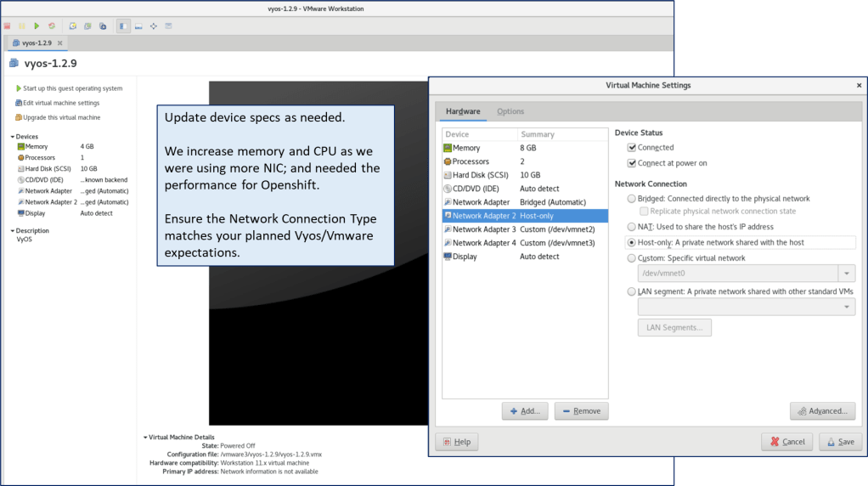Click the manage snapshots toolbar icon
The height and width of the screenshot is (486, 868).
pos(103,26)
